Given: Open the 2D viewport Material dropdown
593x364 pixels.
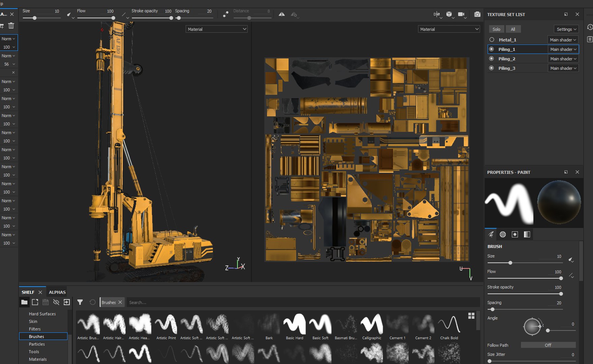Looking at the screenshot, I should click(449, 29).
